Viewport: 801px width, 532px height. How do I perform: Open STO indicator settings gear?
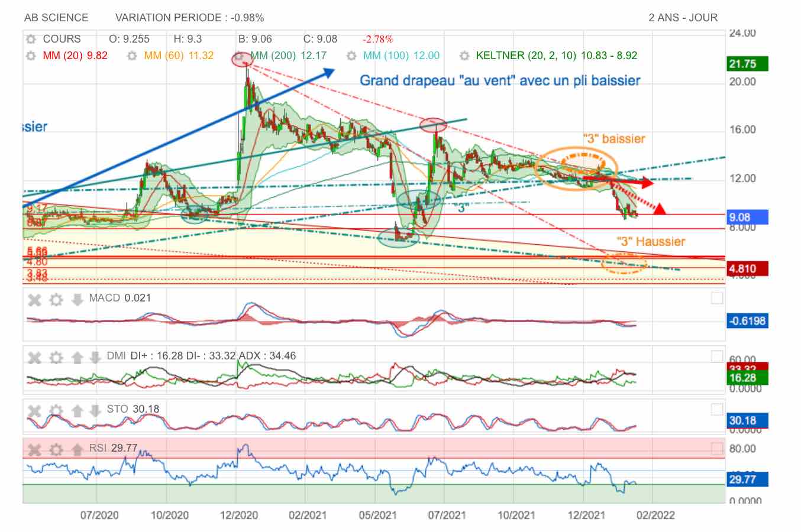coord(56,410)
